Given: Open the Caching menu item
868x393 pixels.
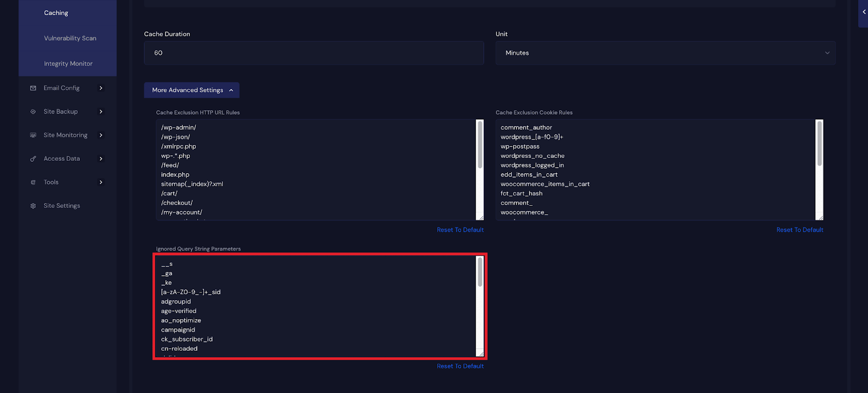Looking at the screenshot, I should pos(56,13).
